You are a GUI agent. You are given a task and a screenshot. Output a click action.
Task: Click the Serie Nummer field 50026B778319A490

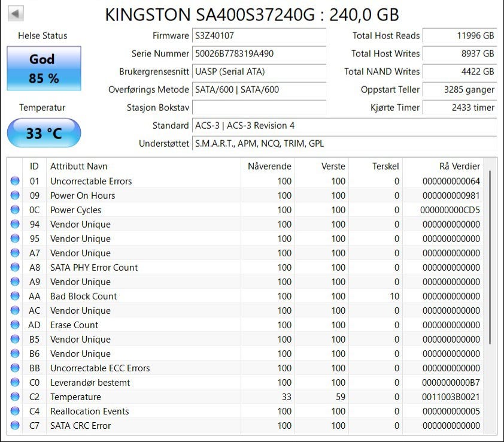coord(259,53)
